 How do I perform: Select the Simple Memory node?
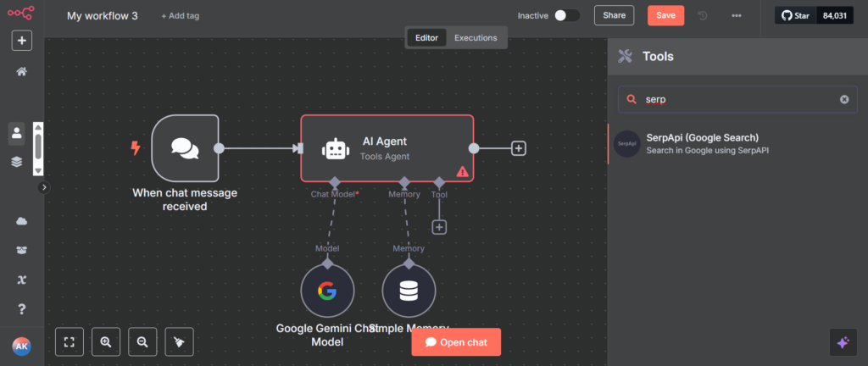[x=409, y=291]
